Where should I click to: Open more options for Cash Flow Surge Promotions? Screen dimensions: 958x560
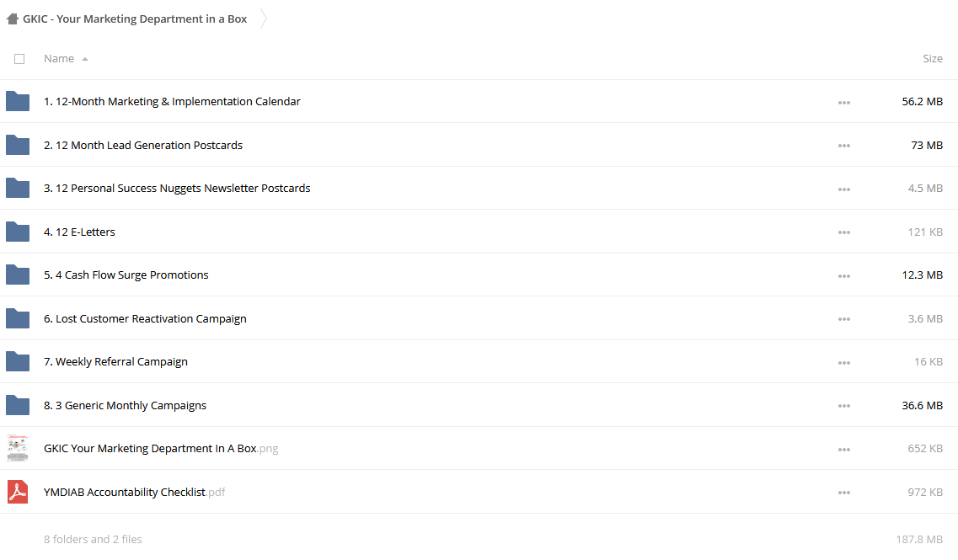843,276
